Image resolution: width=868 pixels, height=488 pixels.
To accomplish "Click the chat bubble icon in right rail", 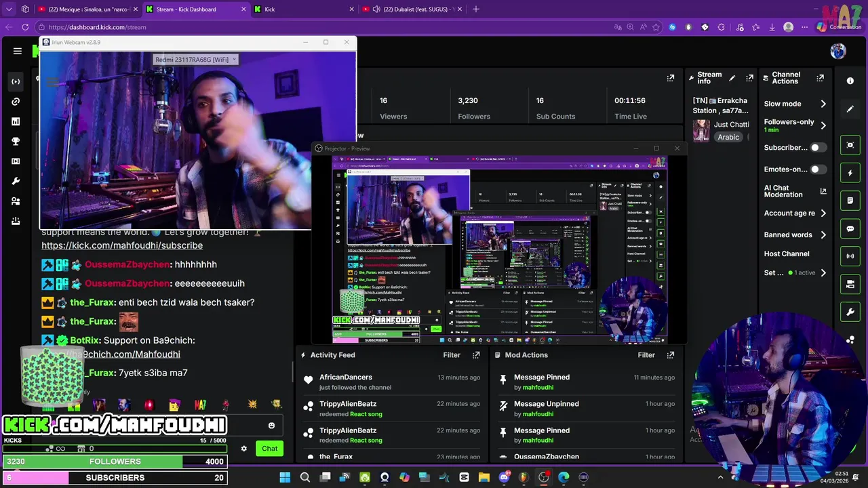I will pos(850,229).
